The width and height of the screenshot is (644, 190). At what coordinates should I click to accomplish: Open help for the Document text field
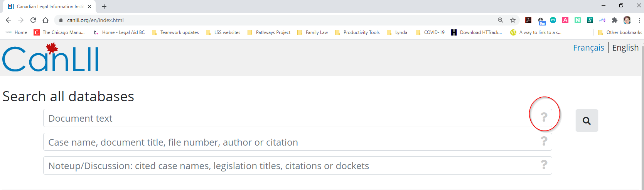(544, 117)
